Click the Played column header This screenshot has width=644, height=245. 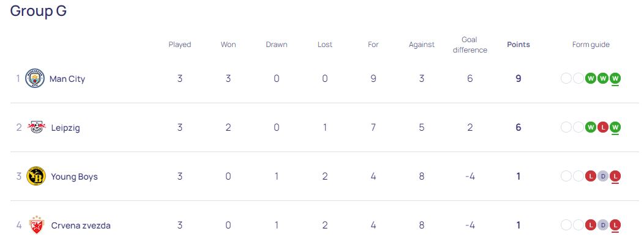[x=179, y=45]
